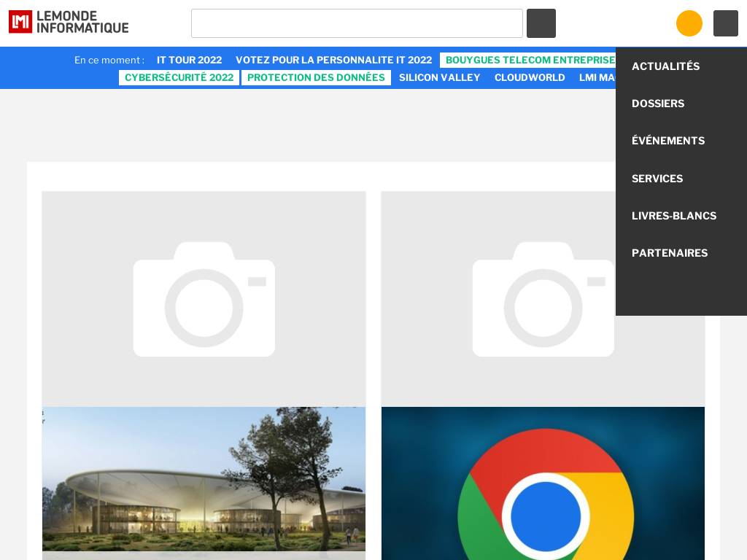Open the CloudWorld topic link
Screen dimensions: 747x560
click(530, 77)
